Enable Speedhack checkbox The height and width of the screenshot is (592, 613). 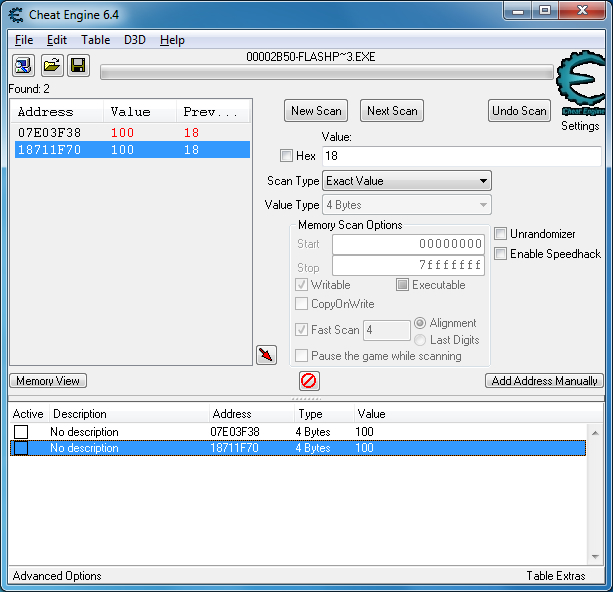coord(500,254)
